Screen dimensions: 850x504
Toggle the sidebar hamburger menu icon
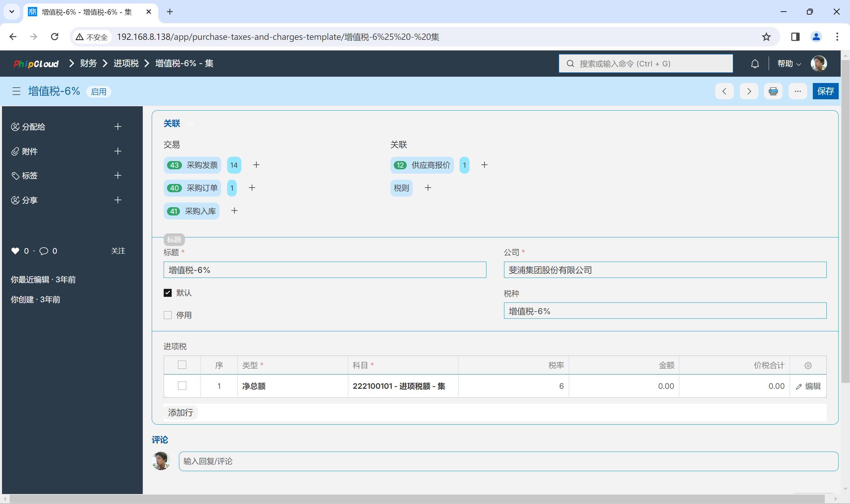pyautogui.click(x=16, y=91)
